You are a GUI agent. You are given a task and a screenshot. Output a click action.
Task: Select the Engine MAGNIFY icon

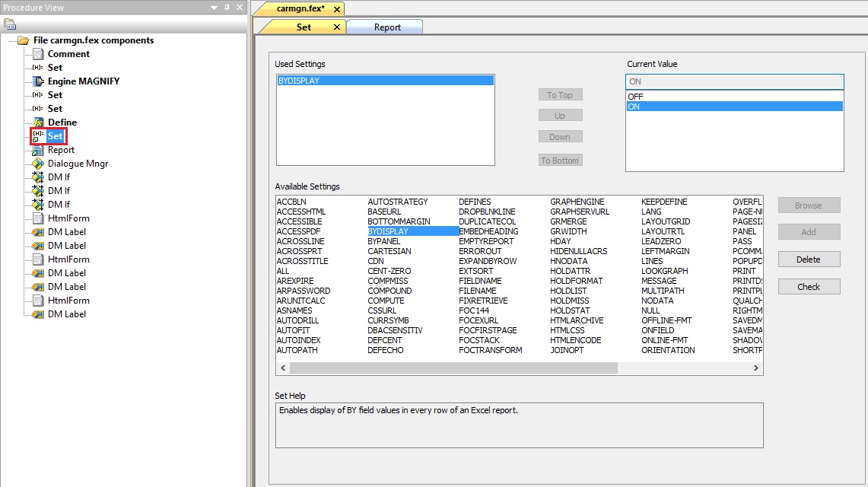[38, 81]
